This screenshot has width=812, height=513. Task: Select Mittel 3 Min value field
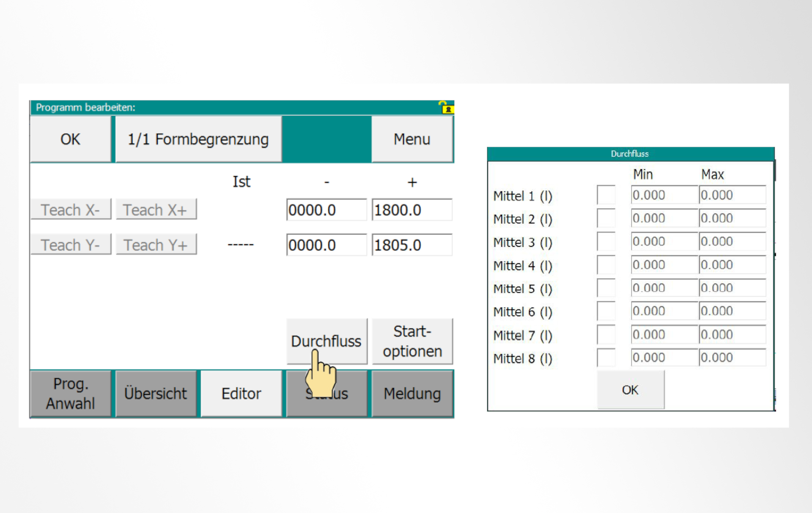click(664, 242)
